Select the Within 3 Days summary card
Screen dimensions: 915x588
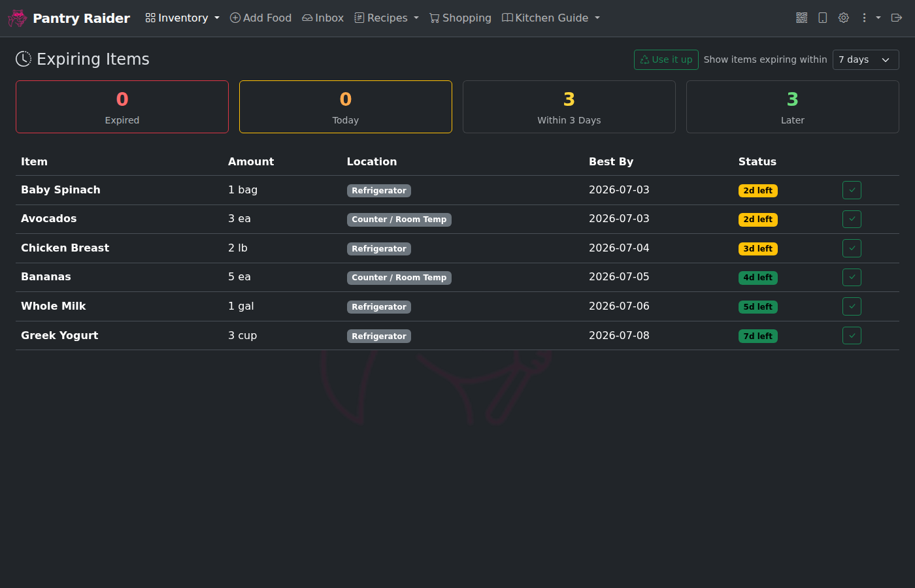tap(569, 107)
